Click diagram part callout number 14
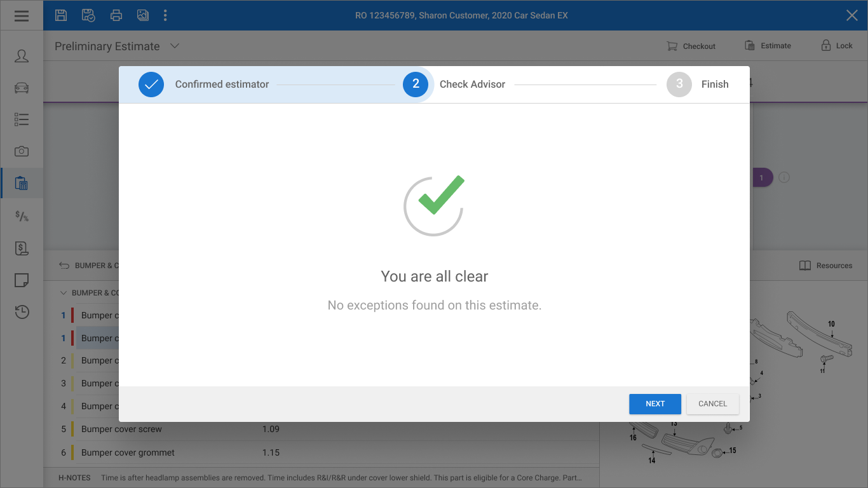 652,461
